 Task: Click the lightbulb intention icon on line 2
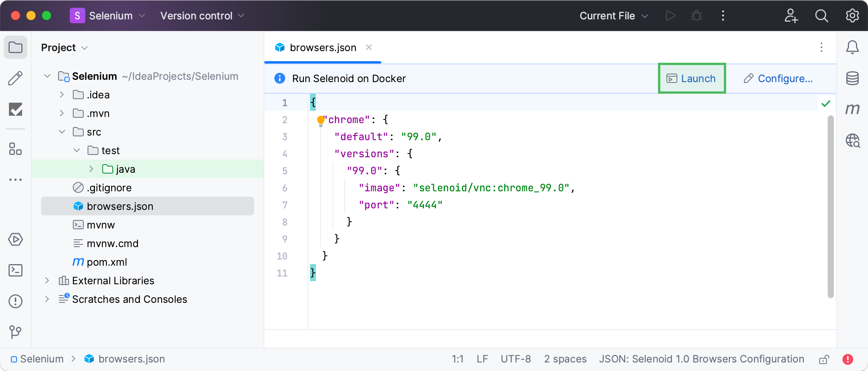pos(320,120)
